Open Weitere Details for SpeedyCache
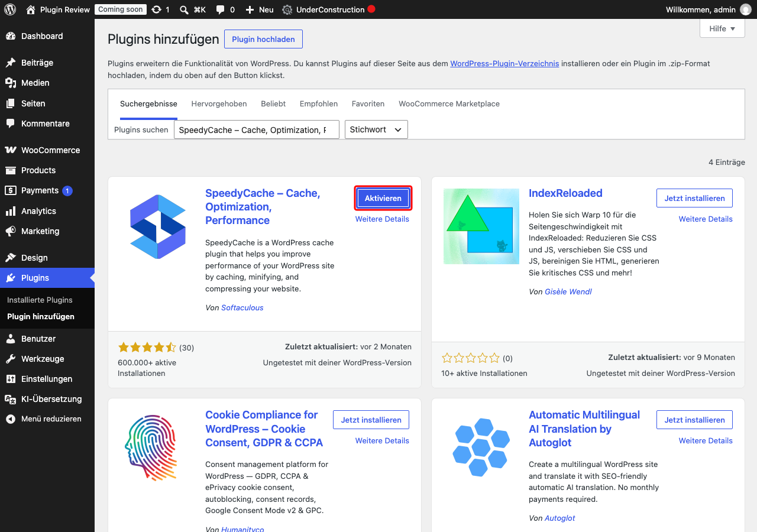This screenshot has width=757, height=532. [382, 219]
